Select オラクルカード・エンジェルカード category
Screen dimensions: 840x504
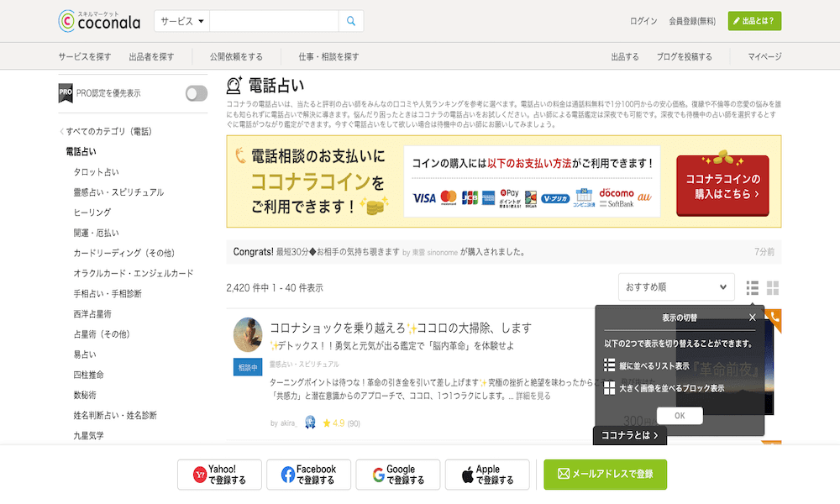tap(134, 273)
